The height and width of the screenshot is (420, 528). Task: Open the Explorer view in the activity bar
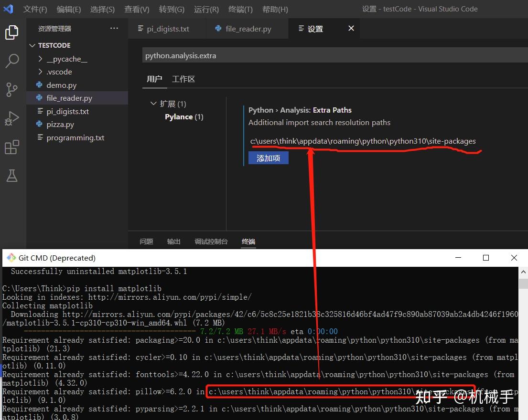[12, 32]
